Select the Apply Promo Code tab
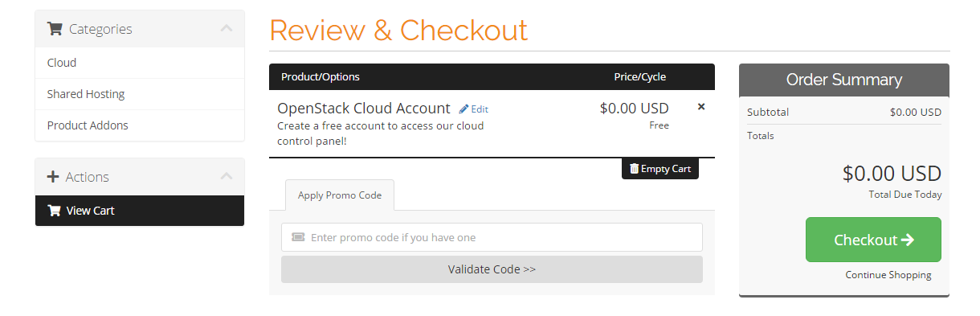980x316 pixels. [x=340, y=195]
